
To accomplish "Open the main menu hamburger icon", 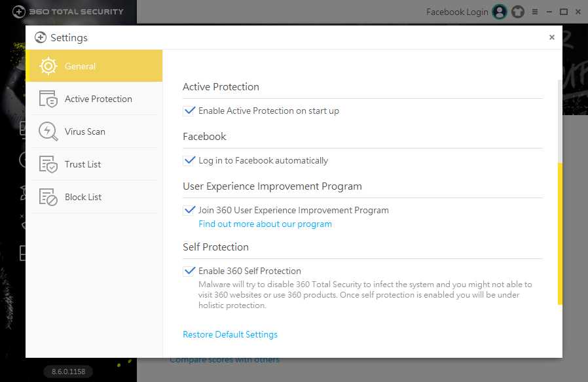I will pyautogui.click(x=534, y=12).
